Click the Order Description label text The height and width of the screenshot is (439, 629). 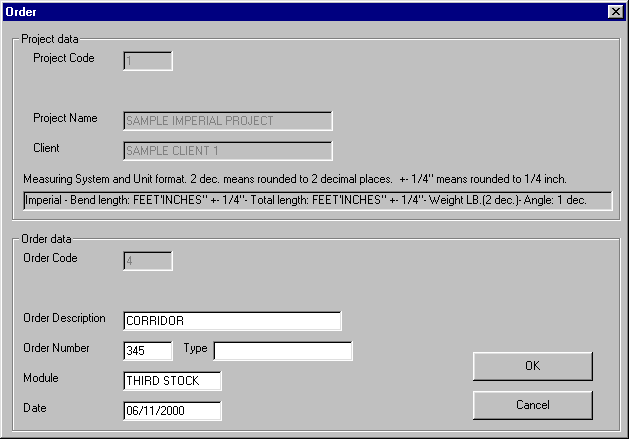(x=64, y=318)
